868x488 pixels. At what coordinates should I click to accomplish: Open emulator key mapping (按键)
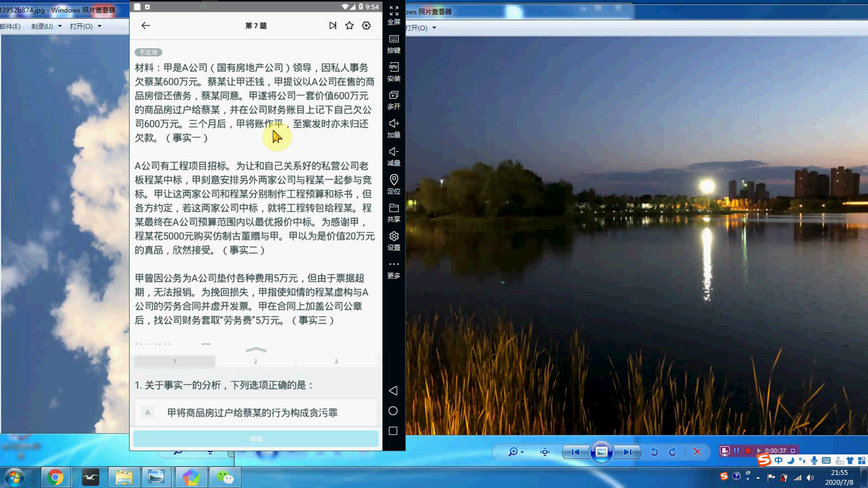click(x=394, y=44)
